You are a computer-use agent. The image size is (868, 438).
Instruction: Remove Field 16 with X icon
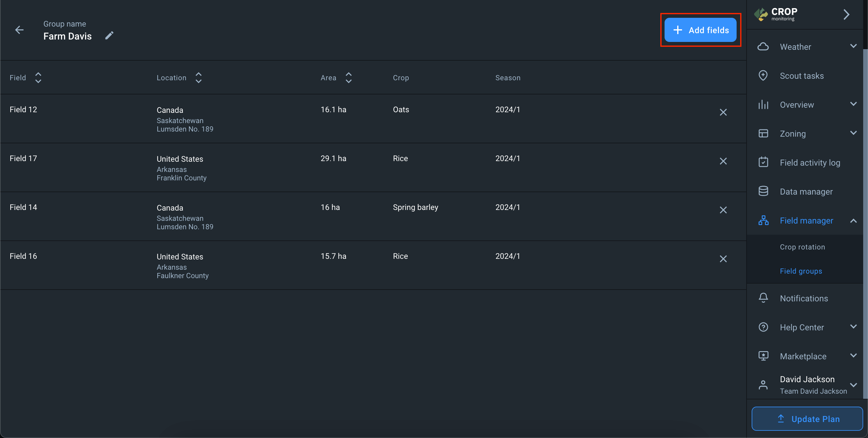(723, 259)
